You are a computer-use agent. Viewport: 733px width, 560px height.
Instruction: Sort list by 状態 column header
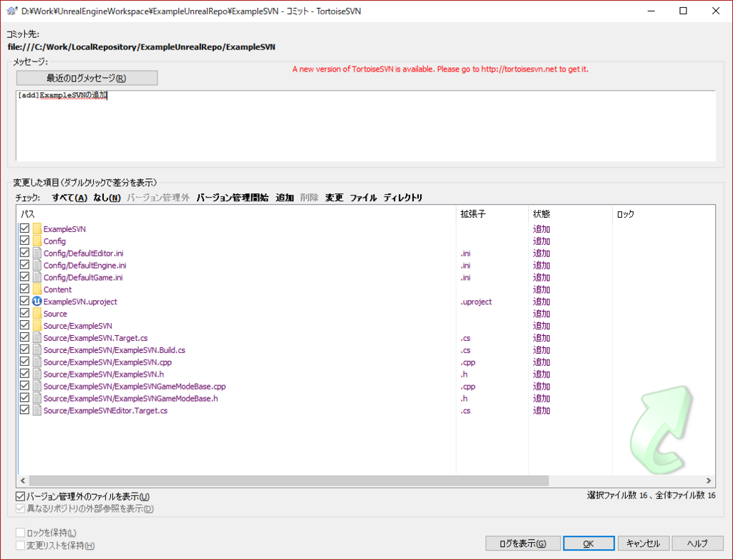pyautogui.click(x=571, y=214)
